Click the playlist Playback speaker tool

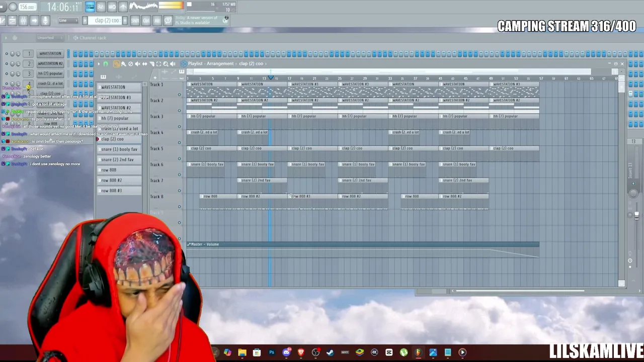pyautogui.click(x=173, y=64)
